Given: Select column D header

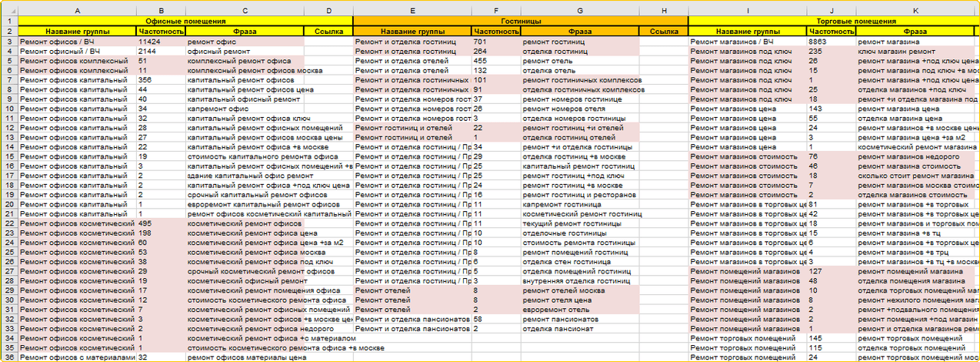Looking at the screenshot, I should 328,12.
